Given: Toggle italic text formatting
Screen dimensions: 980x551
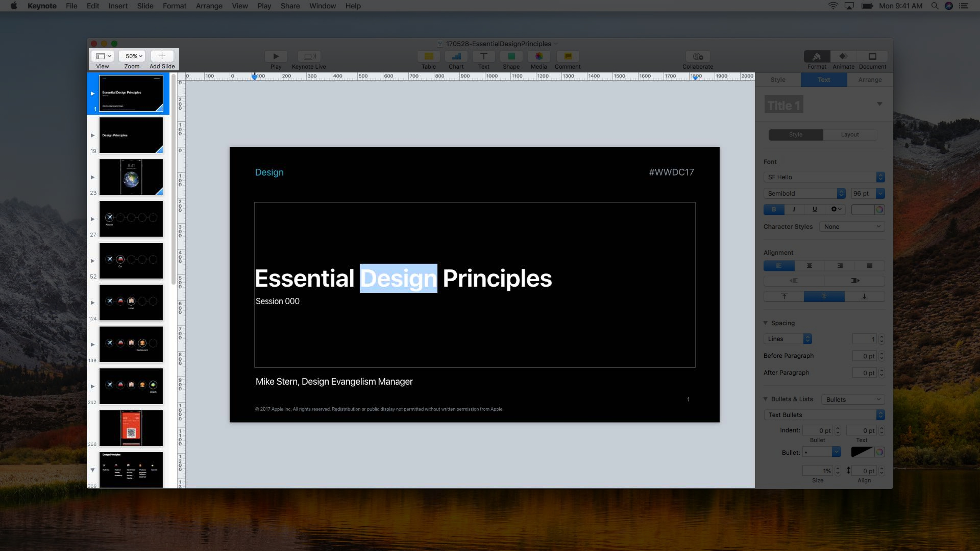Looking at the screenshot, I should [x=794, y=209].
